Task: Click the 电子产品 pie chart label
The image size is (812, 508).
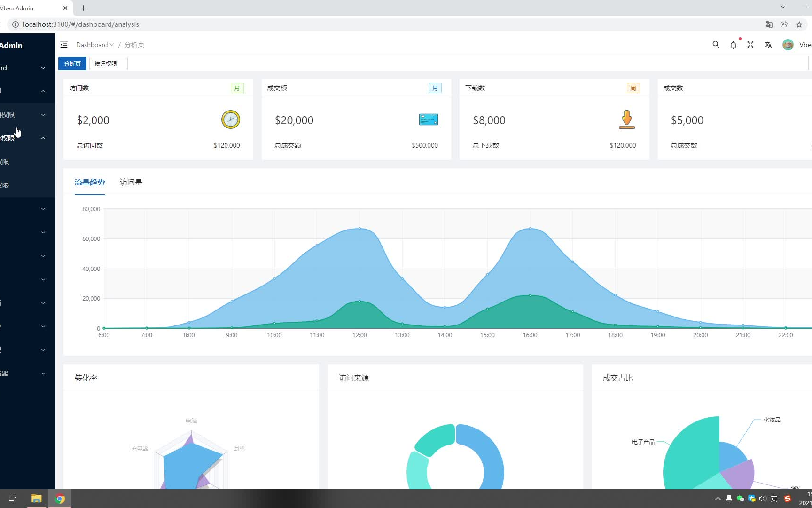Action: click(643, 442)
